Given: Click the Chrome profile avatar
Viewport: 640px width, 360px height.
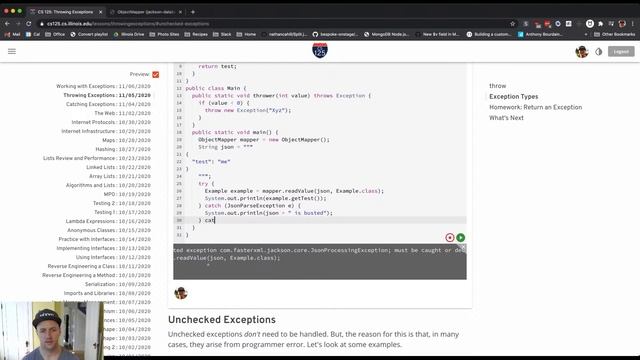Looking at the screenshot, I should (x=622, y=24).
